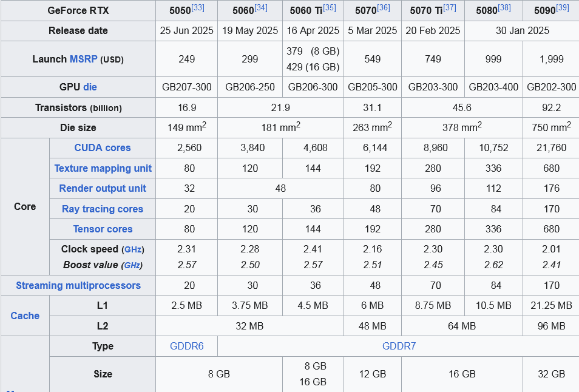The width and height of the screenshot is (579, 392).
Task: Open the Render output unit article
Action: [x=102, y=188]
